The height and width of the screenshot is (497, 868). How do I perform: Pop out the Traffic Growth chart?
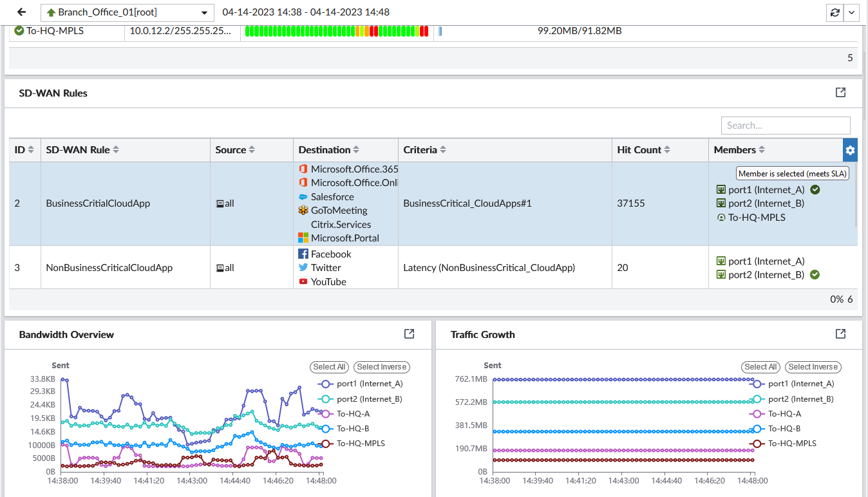point(840,333)
